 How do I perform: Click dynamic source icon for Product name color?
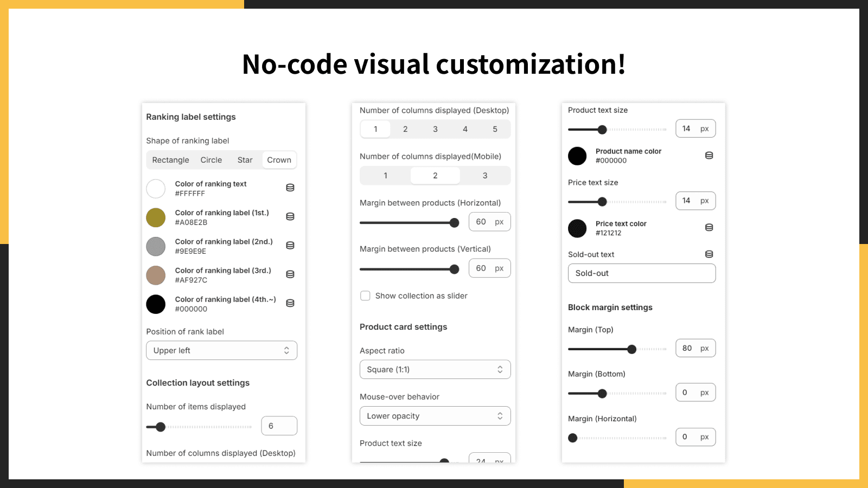click(x=709, y=156)
